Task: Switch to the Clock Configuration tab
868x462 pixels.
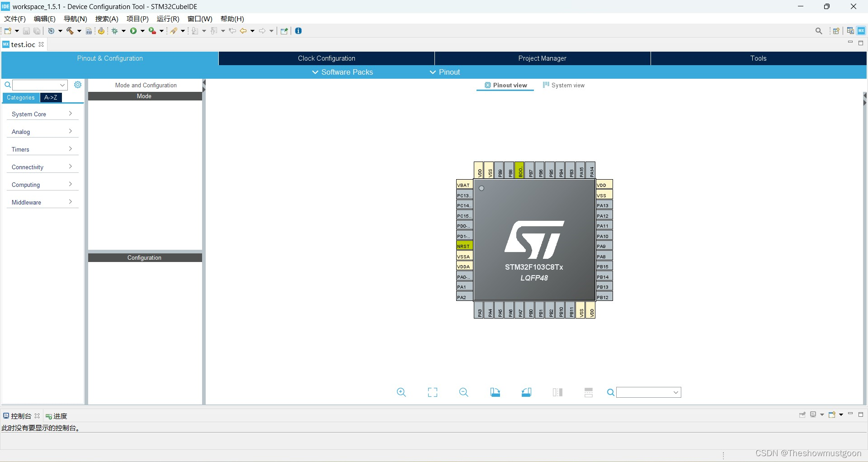Action: point(326,58)
